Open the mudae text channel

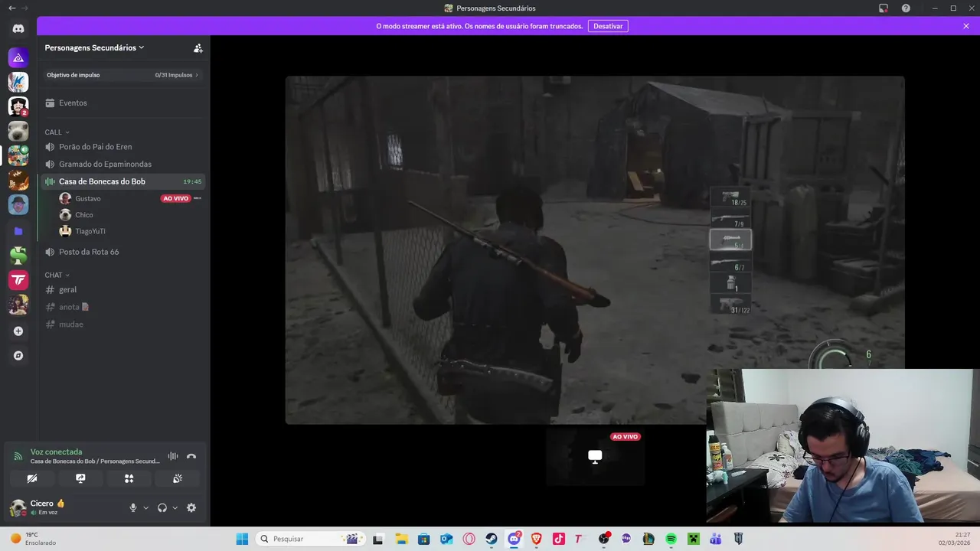pos(122,324)
